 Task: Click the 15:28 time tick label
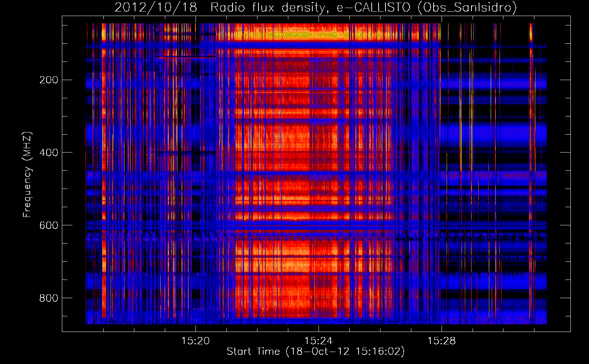click(442, 341)
